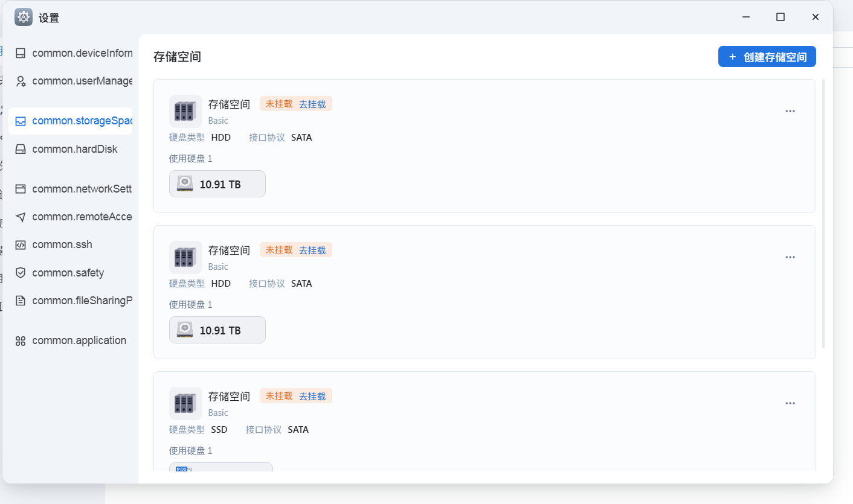Click the storage list vertical scrollbar
Screen dimensions: 853x504
(823, 214)
